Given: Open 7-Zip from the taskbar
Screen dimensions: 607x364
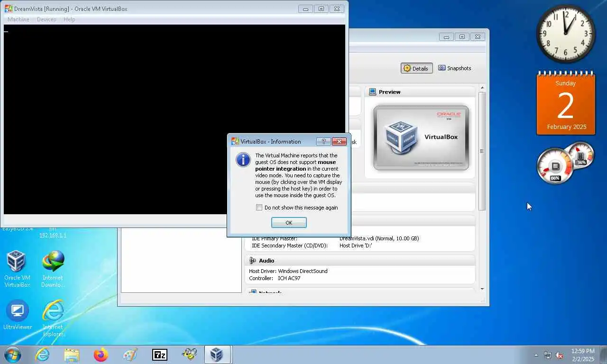Looking at the screenshot, I should click(x=160, y=355).
